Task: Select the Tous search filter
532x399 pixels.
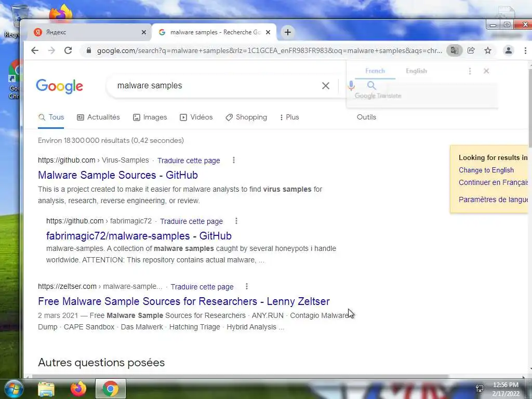Action: (51, 117)
